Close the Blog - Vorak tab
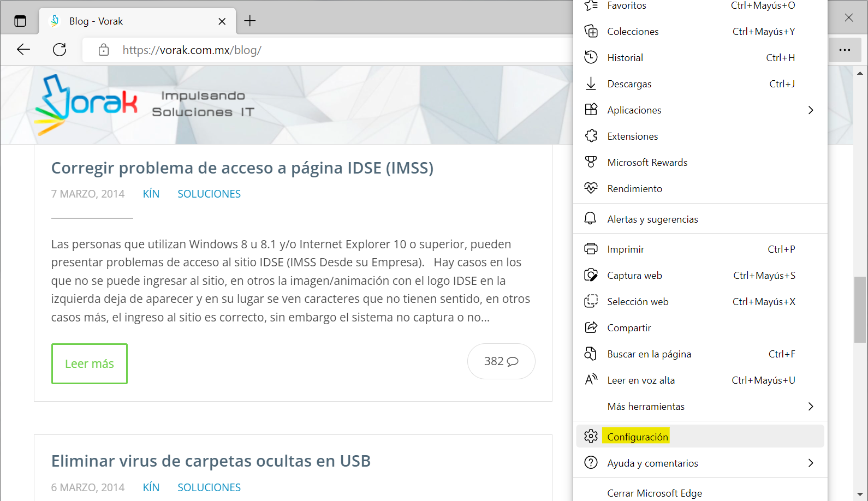This screenshot has height=501, width=868. [x=222, y=21]
